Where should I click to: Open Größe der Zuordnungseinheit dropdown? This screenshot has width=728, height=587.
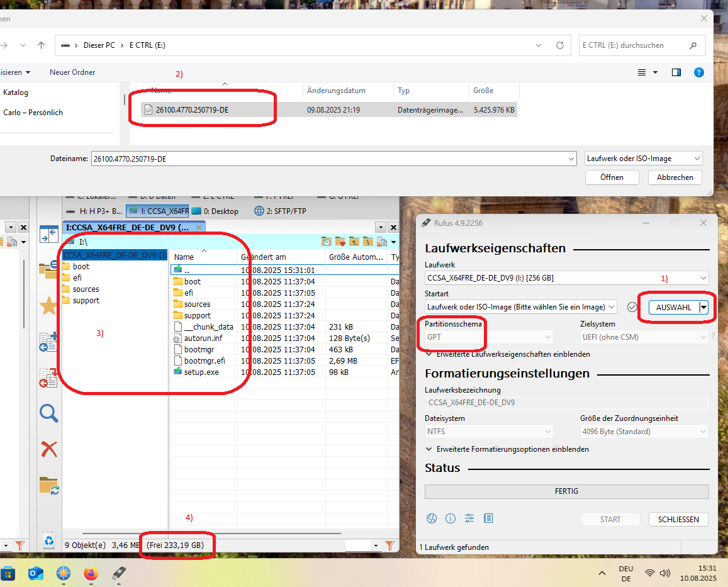click(x=644, y=432)
